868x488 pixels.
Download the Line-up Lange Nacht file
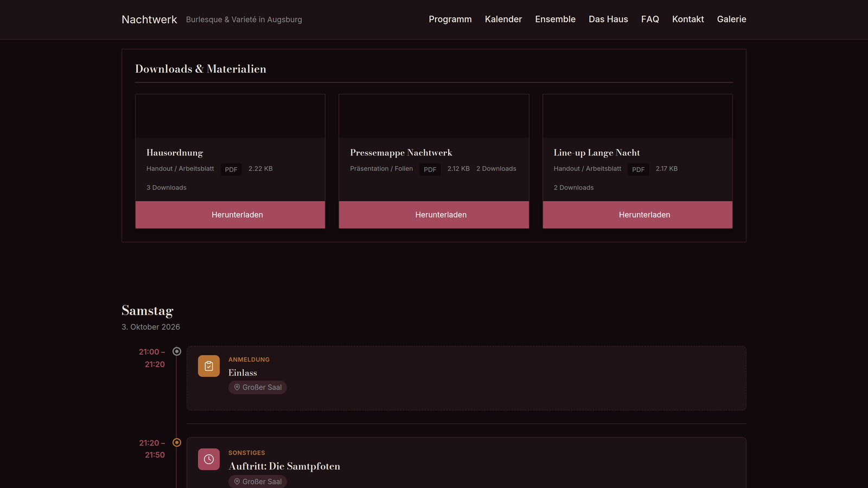coord(637,215)
